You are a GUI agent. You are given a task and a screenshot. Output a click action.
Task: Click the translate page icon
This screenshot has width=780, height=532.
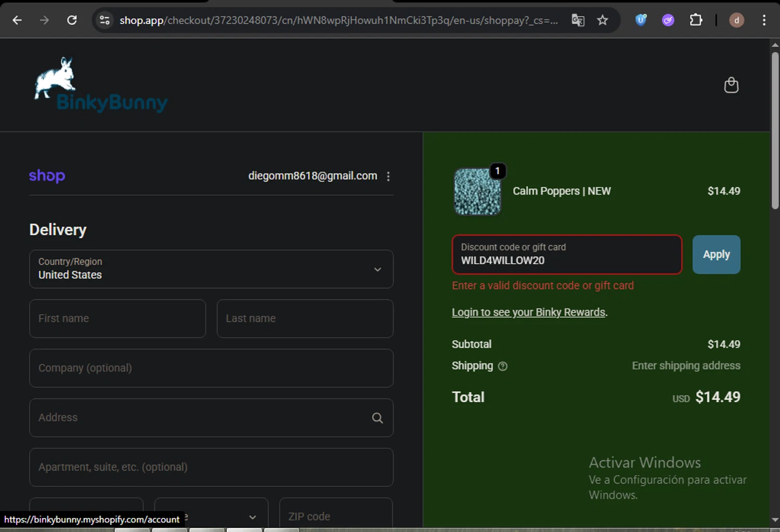[x=578, y=20]
